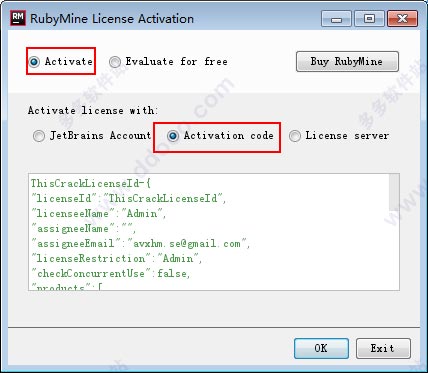This screenshot has width=428, height=373.
Task: Click the licenseRestriction line in code
Action: coord(117,258)
